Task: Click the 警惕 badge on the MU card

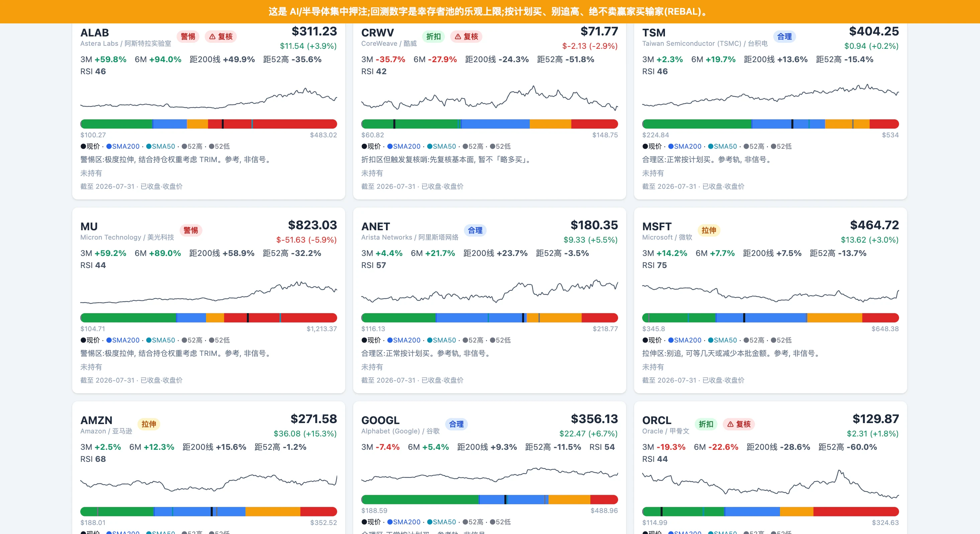Action: pyautogui.click(x=191, y=230)
